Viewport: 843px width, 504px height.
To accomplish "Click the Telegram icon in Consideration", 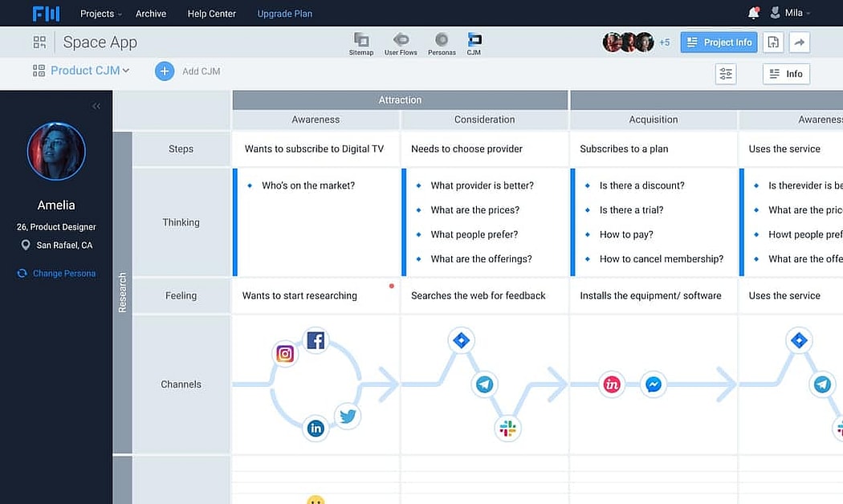I will 484,384.
